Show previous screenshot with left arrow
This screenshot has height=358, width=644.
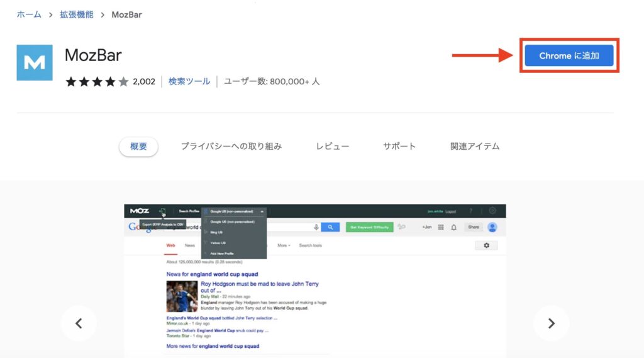coord(79,323)
